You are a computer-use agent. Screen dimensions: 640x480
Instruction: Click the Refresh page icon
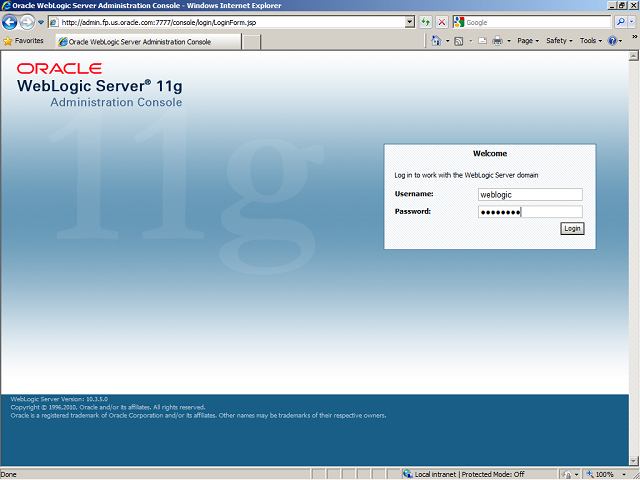pyautogui.click(x=426, y=21)
